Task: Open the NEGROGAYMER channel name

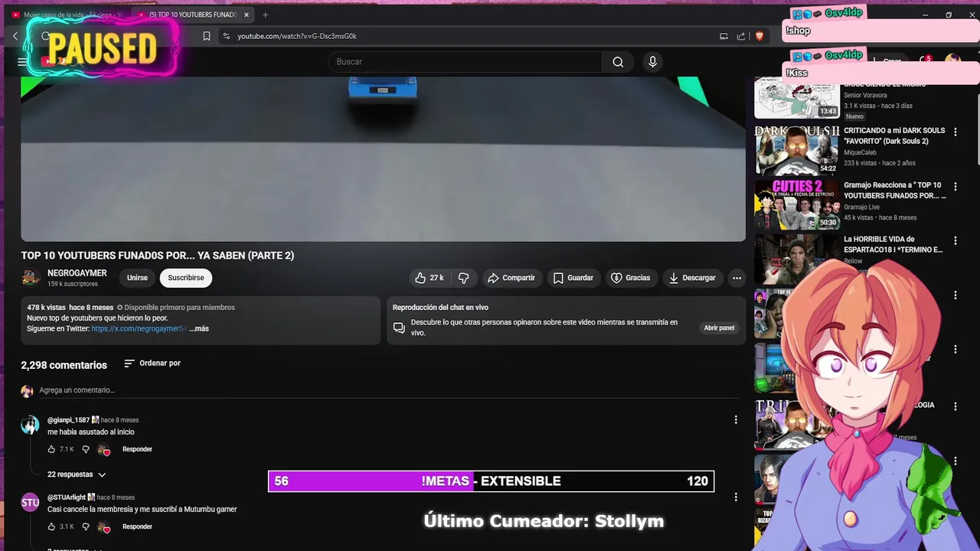Action: pyautogui.click(x=77, y=273)
